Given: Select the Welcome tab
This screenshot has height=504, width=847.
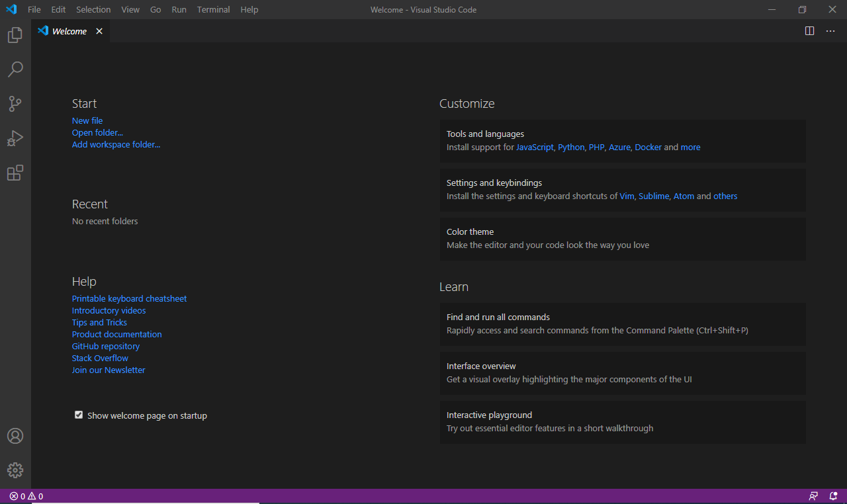Looking at the screenshot, I should pos(70,31).
